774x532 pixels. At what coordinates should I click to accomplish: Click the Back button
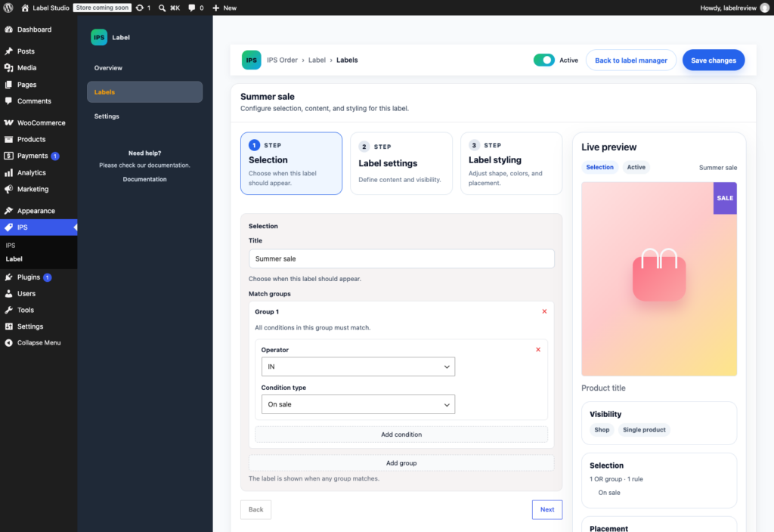[x=255, y=509]
